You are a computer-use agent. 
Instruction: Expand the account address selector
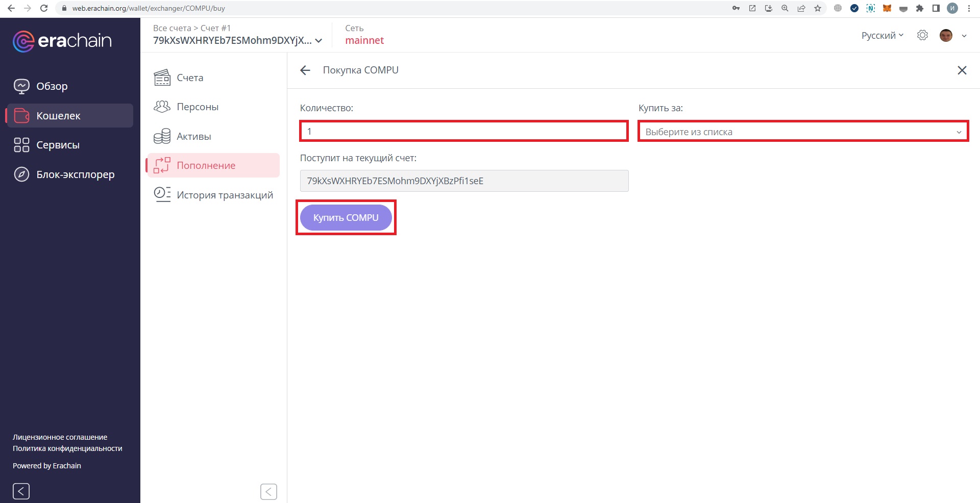(x=237, y=40)
